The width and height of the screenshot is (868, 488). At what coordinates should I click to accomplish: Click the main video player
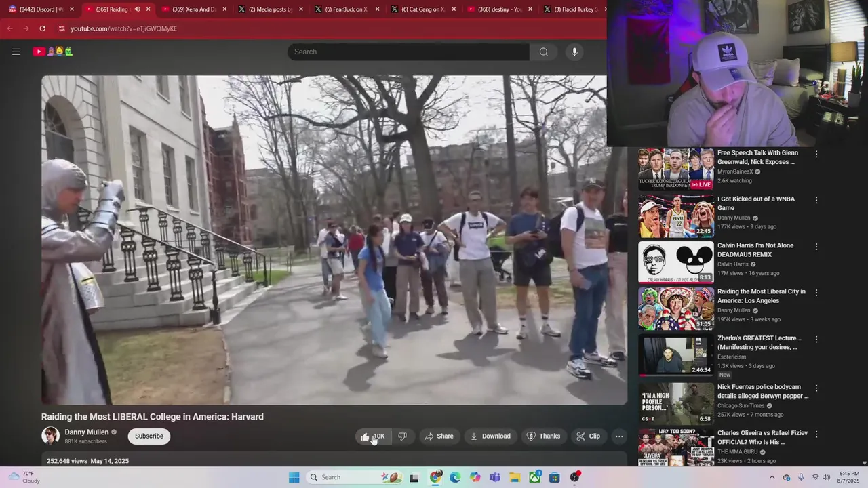(334, 240)
